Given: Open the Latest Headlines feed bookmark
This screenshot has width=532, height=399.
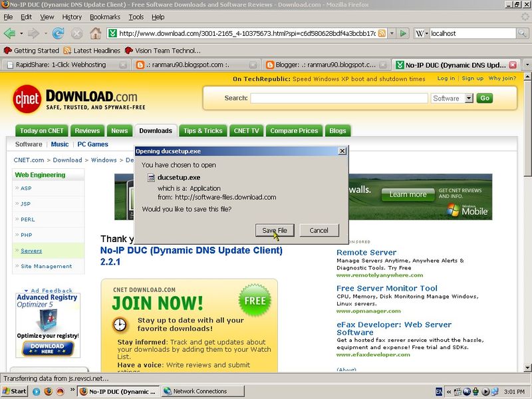Looking at the screenshot, I should click(92, 51).
